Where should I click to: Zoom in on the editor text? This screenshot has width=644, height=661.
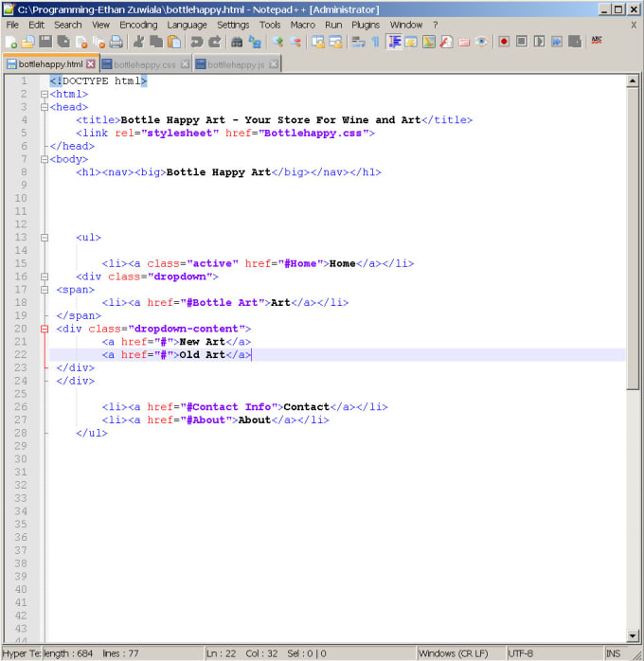277,42
